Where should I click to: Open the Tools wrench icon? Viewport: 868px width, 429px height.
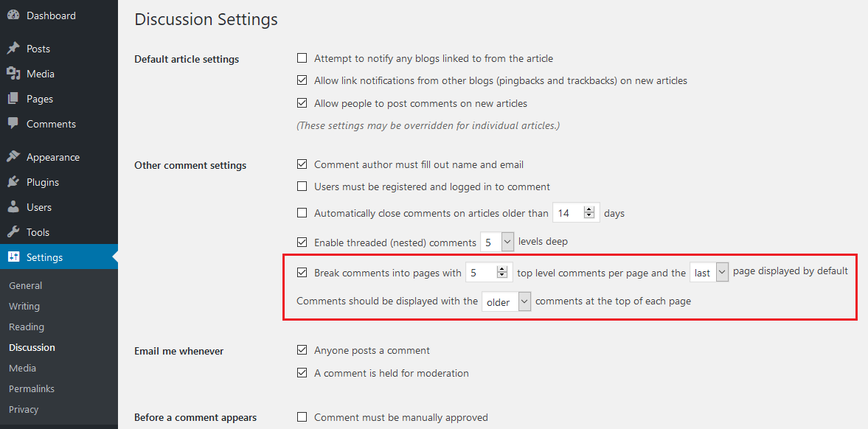(x=13, y=231)
